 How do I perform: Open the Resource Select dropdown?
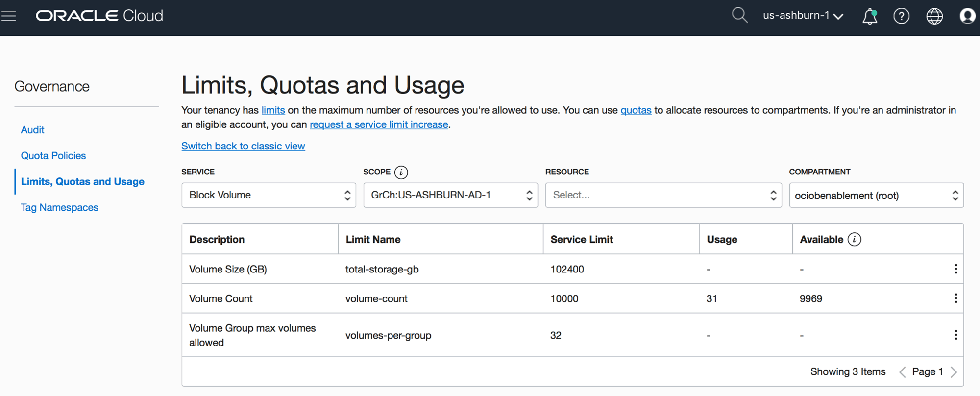tap(663, 195)
